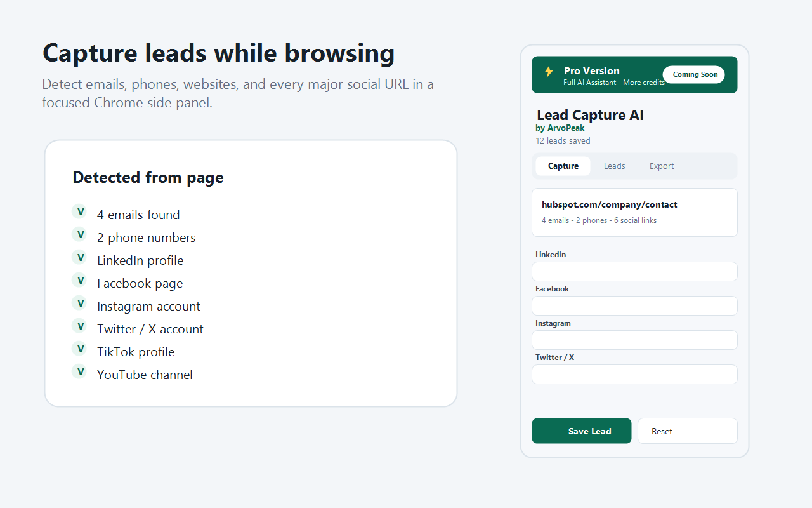Click the '12 leads saved' counter
This screenshot has height=508, width=812.
(x=563, y=141)
